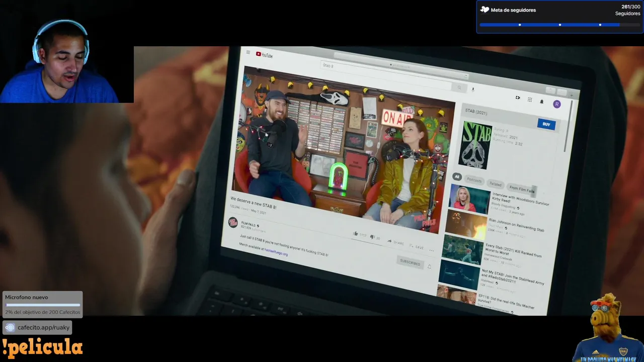Image resolution: width=644 pixels, height=362 pixels.
Task: Open the create video camera icon
Action: pos(518,98)
